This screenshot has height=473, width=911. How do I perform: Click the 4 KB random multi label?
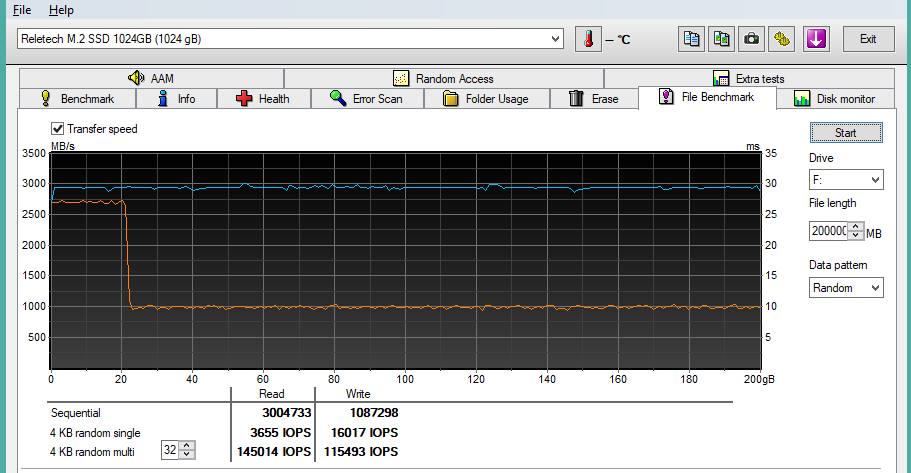92,452
